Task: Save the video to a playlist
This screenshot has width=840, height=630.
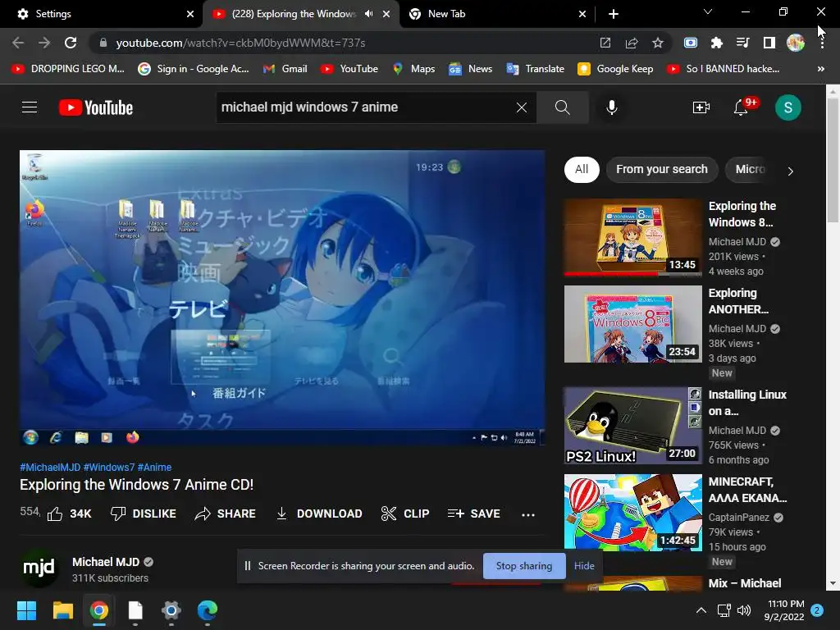Action: (x=473, y=514)
